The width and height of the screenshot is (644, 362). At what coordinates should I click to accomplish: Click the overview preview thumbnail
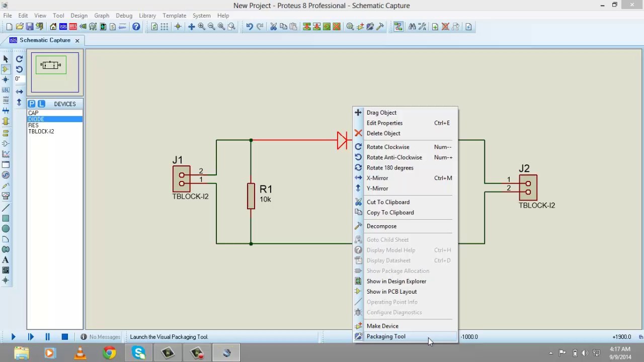pos(55,72)
